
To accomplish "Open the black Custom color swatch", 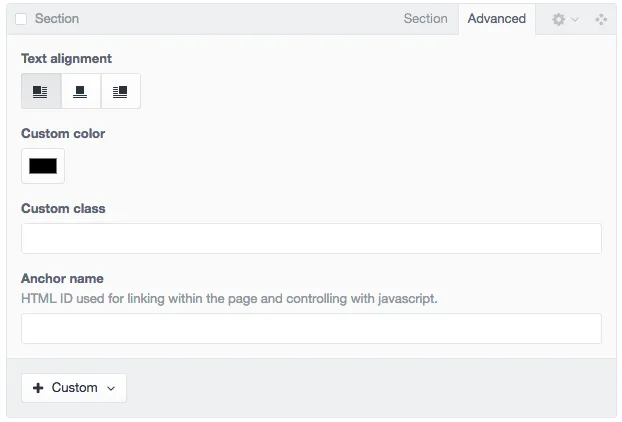I will 43,166.
